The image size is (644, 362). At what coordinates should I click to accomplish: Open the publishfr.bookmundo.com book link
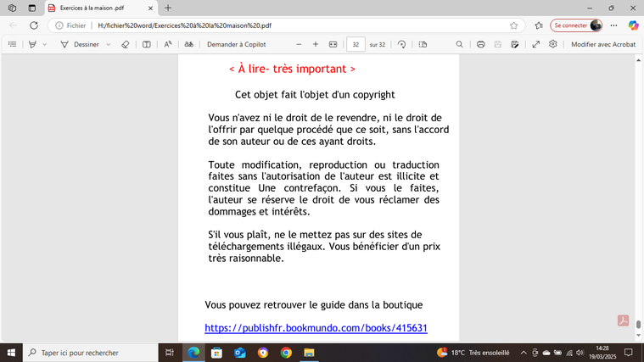click(316, 328)
